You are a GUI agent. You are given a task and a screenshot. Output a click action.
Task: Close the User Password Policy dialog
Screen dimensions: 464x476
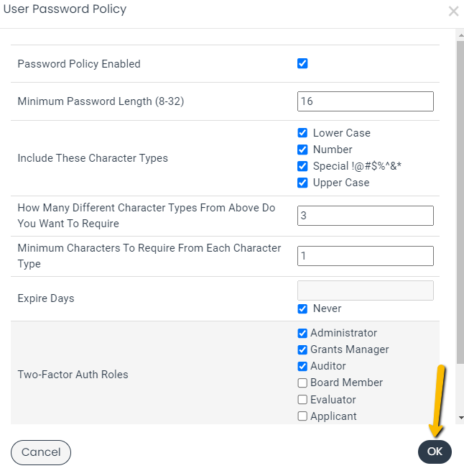(453, 12)
